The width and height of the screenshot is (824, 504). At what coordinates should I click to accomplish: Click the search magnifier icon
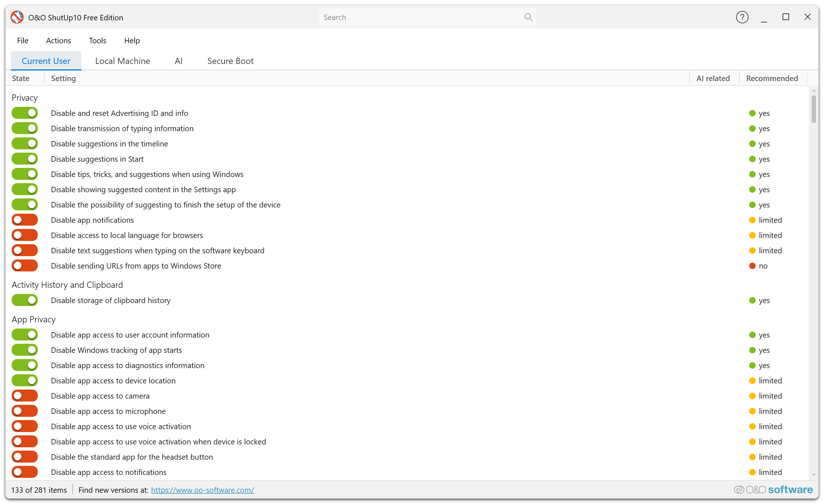pyautogui.click(x=528, y=17)
